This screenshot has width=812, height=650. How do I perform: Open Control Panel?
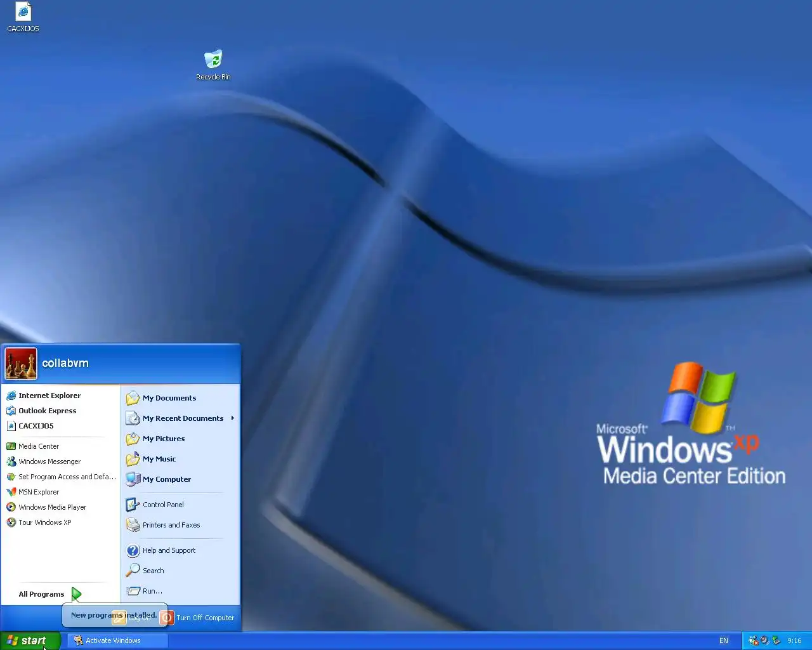click(x=181, y=505)
